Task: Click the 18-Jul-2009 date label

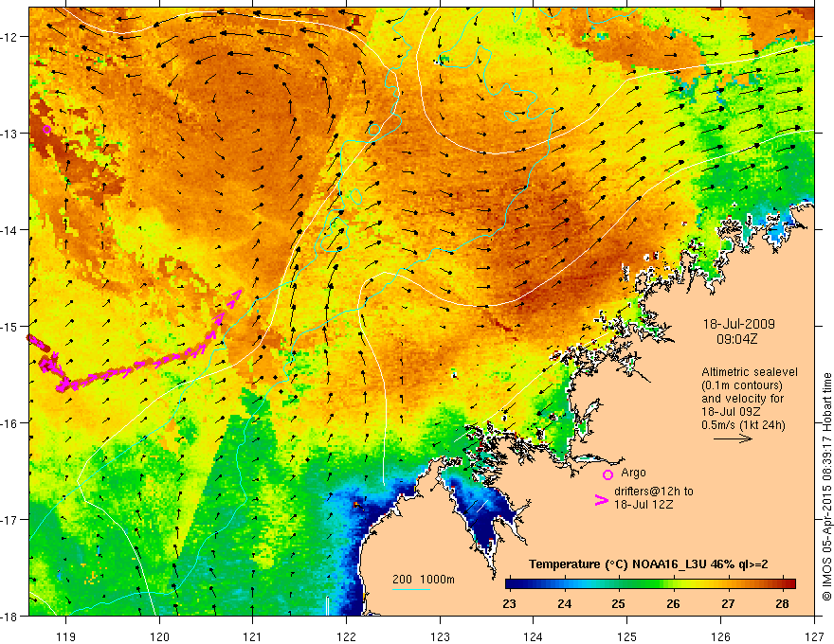Action: (739, 324)
